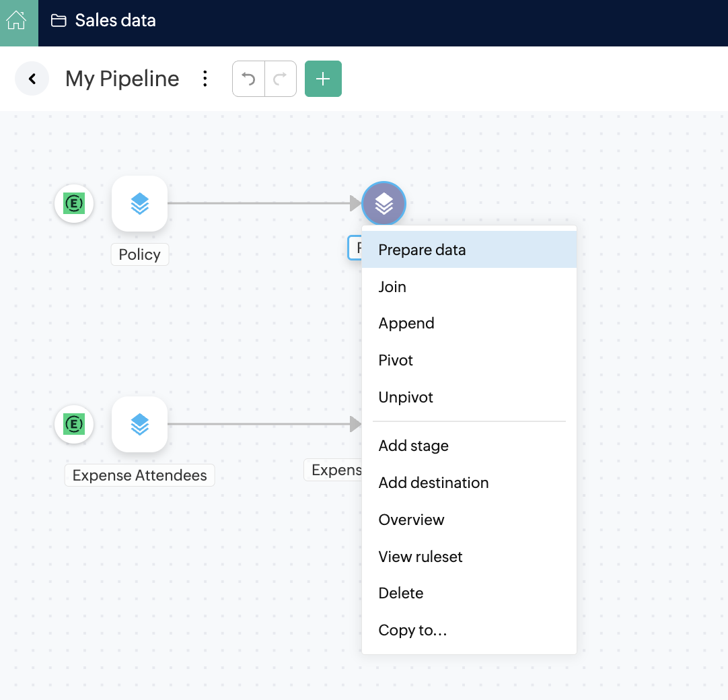Click the Policy source Zoho Expense icon

click(x=74, y=203)
